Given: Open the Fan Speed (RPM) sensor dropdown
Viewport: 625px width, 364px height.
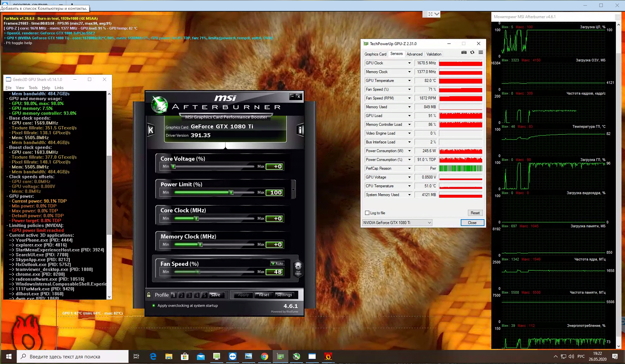Looking at the screenshot, I should pyautogui.click(x=409, y=98).
